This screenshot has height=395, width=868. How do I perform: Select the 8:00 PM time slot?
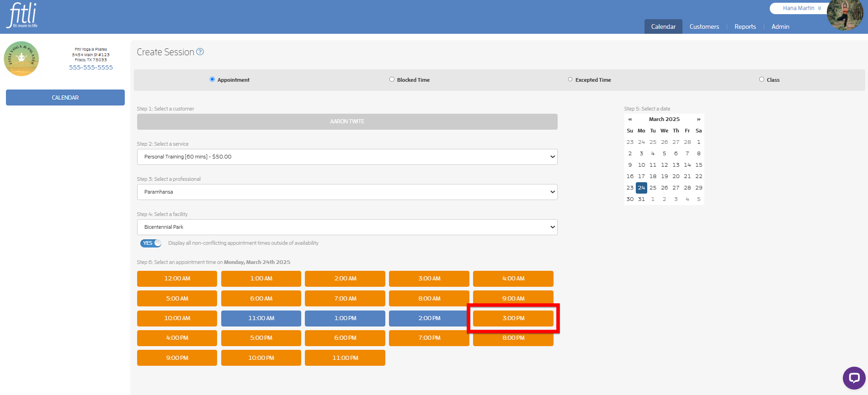pyautogui.click(x=513, y=338)
